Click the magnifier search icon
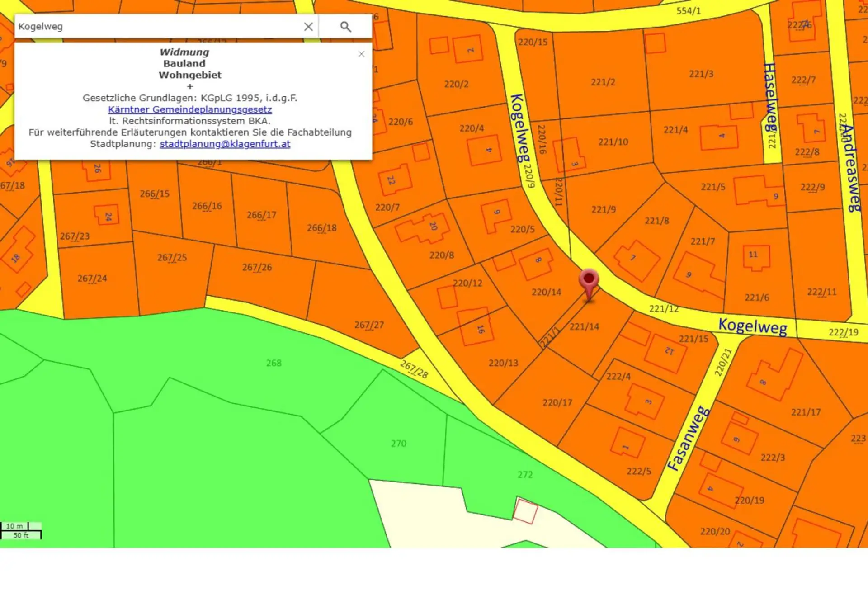This screenshot has height=614, width=868. (x=345, y=27)
